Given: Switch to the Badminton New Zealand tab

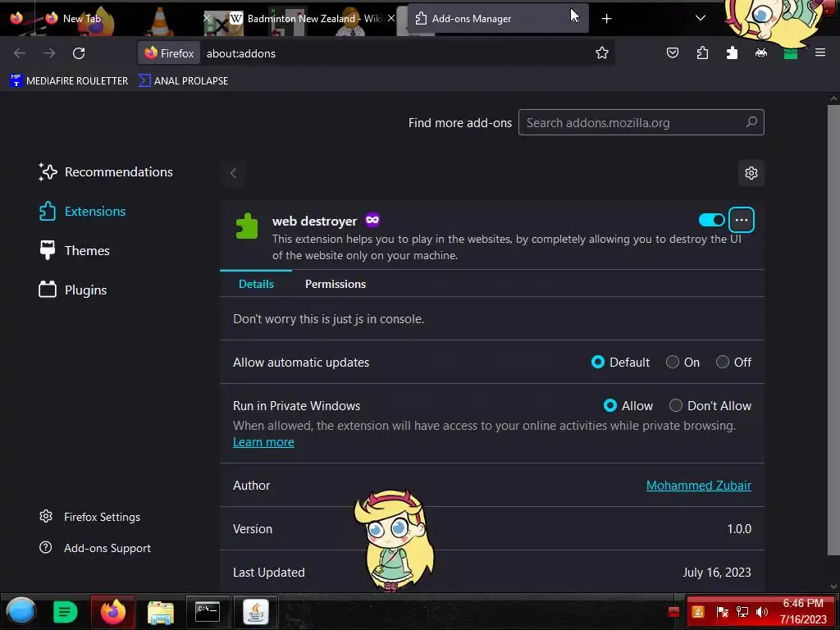Looking at the screenshot, I should click(313, 19).
